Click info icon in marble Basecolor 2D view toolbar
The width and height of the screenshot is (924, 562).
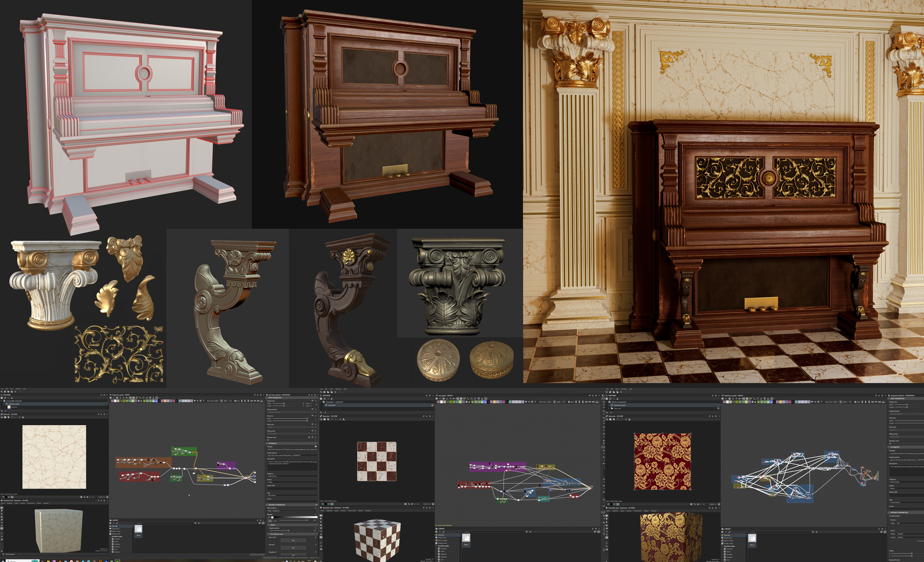pyautogui.click(x=20, y=417)
